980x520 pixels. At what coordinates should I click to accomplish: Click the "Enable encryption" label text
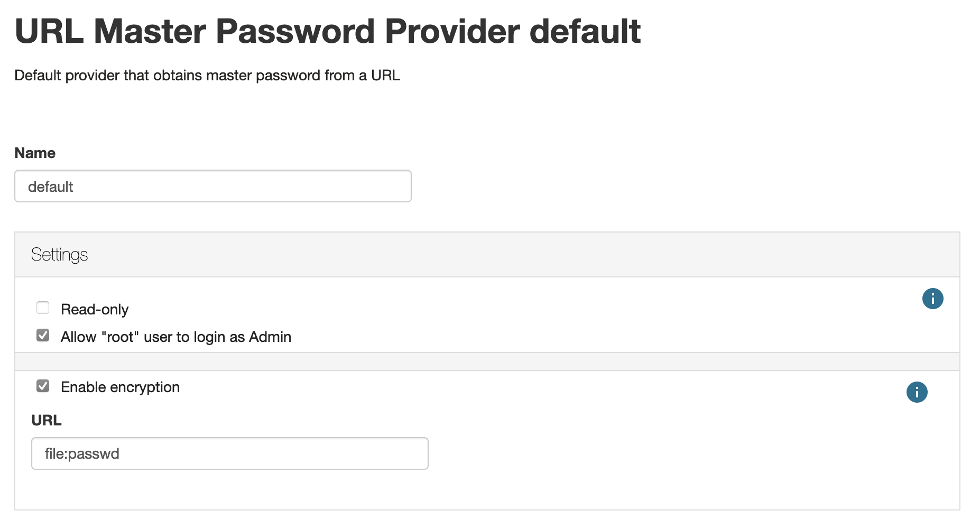[121, 387]
